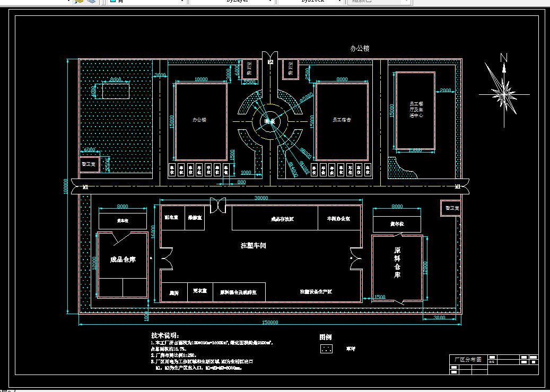Click the legend hatch sample beside 图例
The height and width of the screenshot is (392, 550).
click(x=326, y=349)
